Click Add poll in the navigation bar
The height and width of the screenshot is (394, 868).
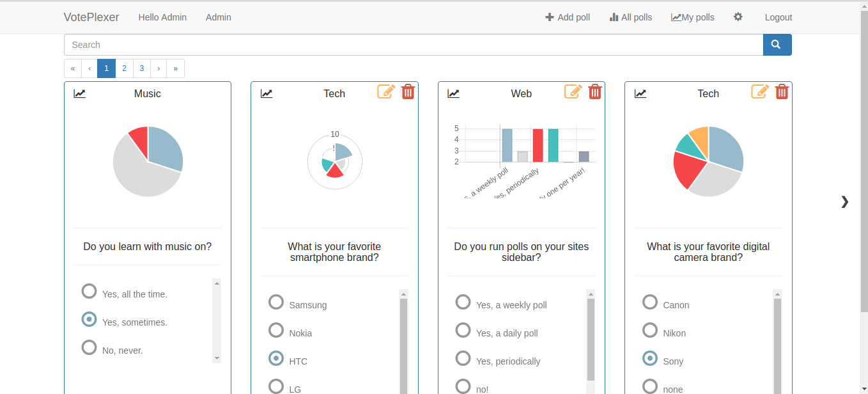click(x=568, y=17)
